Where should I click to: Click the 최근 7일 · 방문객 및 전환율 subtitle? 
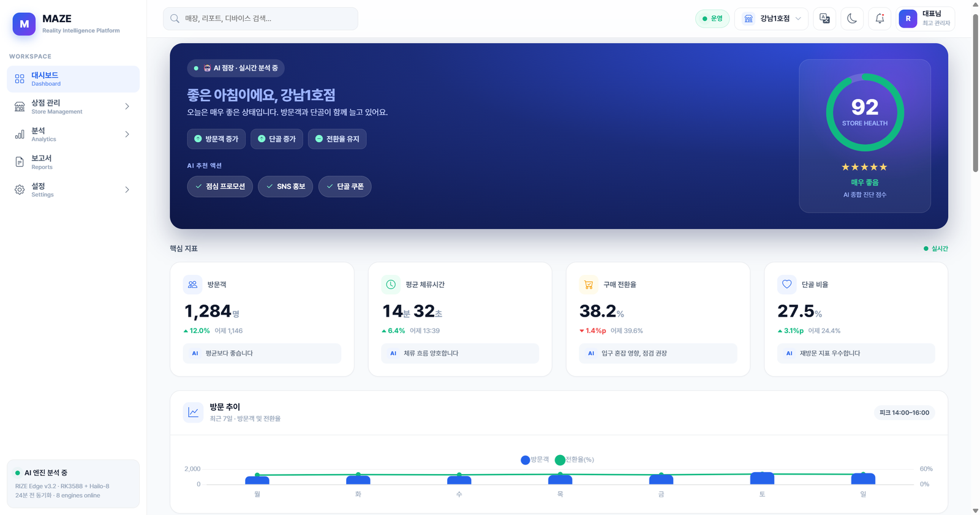pyautogui.click(x=245, y=419)
